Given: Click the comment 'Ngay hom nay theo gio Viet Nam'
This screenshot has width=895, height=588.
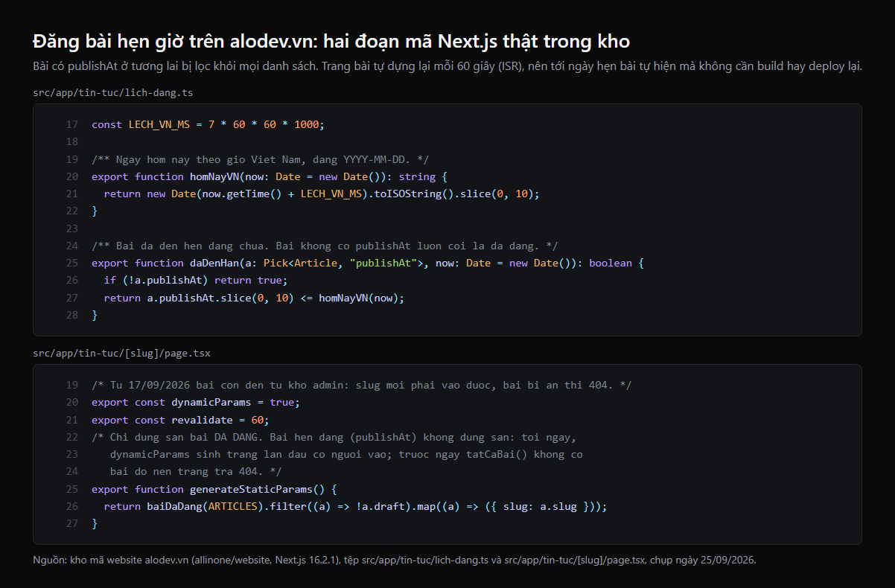Looking at the screenshot, I should 260,159.
